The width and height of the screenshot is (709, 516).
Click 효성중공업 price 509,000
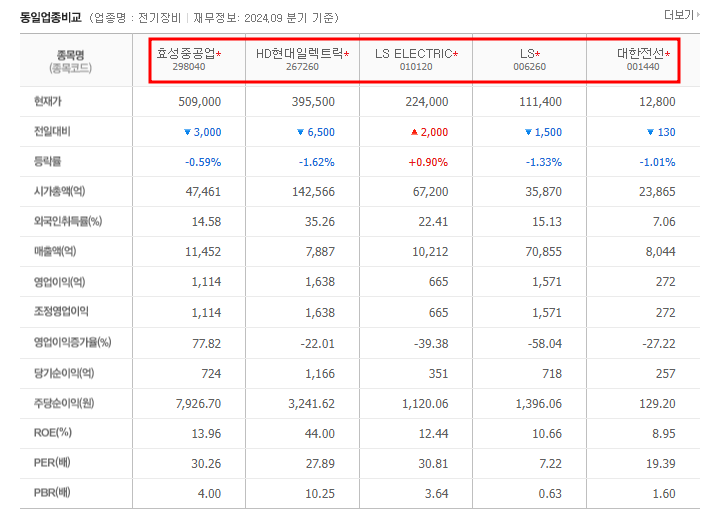[x=199, y=102]
